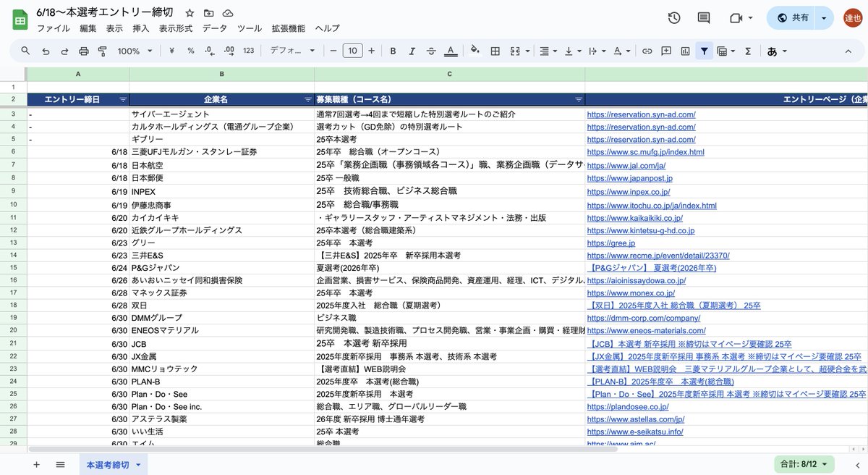Star this document
This screenshot has height=475, width=868.
(190, 13)
